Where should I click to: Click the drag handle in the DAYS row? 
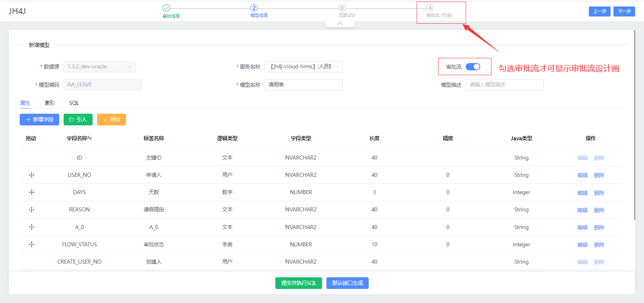[31, 192]
